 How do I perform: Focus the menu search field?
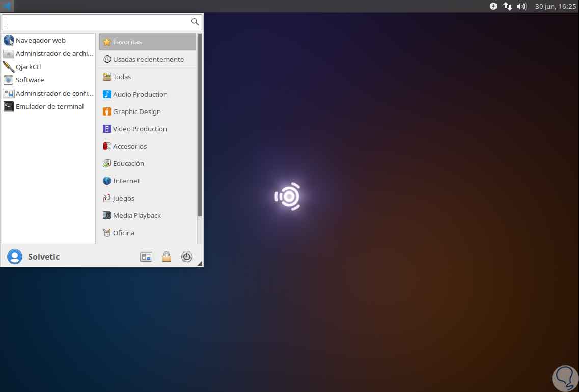tap(101, 22)
